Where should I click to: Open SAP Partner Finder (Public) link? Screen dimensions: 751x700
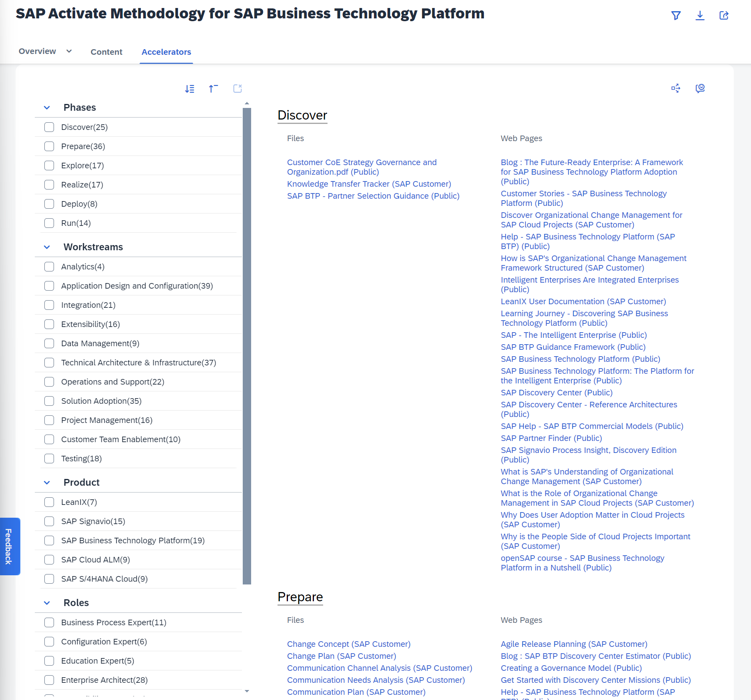pos(551,438)
